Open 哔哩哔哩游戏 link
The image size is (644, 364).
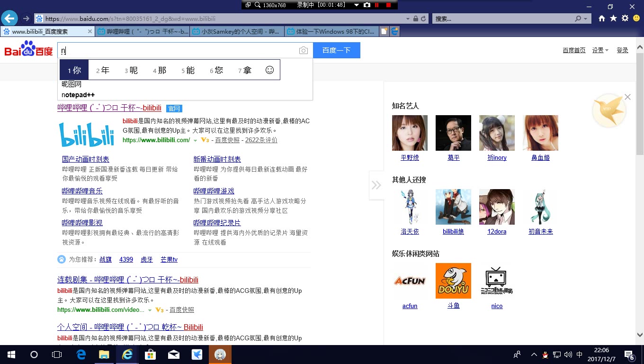(x=214, y=191)
